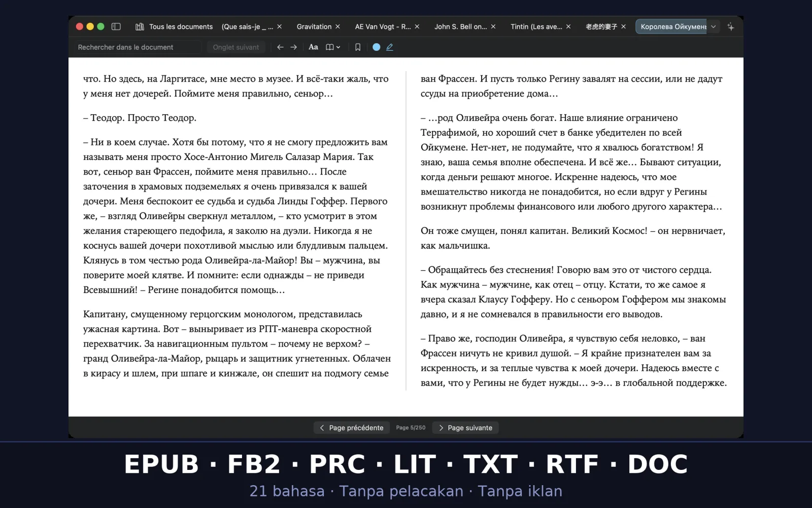Expand the Королева Ойкумены tab chevron
This screenshot has width=812, height=508.
tap(714, 26)
